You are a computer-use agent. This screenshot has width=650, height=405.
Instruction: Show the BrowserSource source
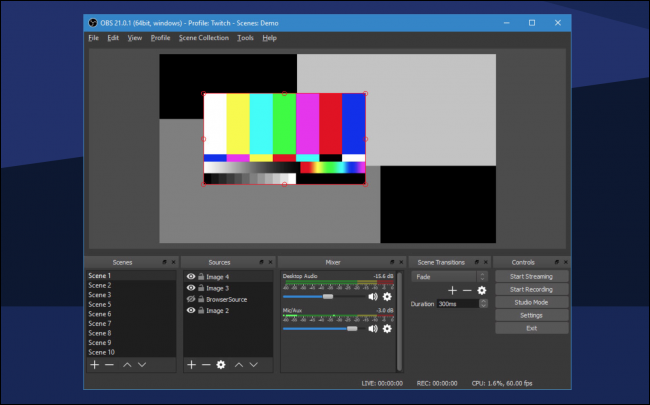pos(191,299)
